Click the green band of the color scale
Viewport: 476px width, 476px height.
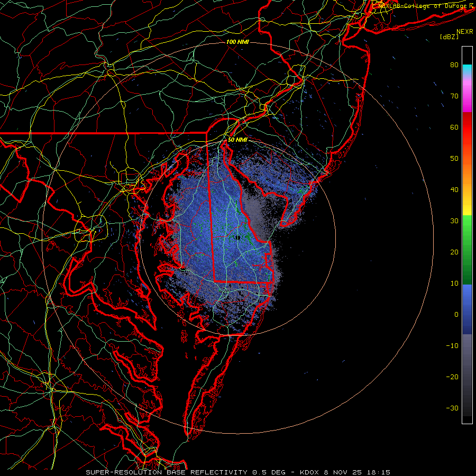467,250
